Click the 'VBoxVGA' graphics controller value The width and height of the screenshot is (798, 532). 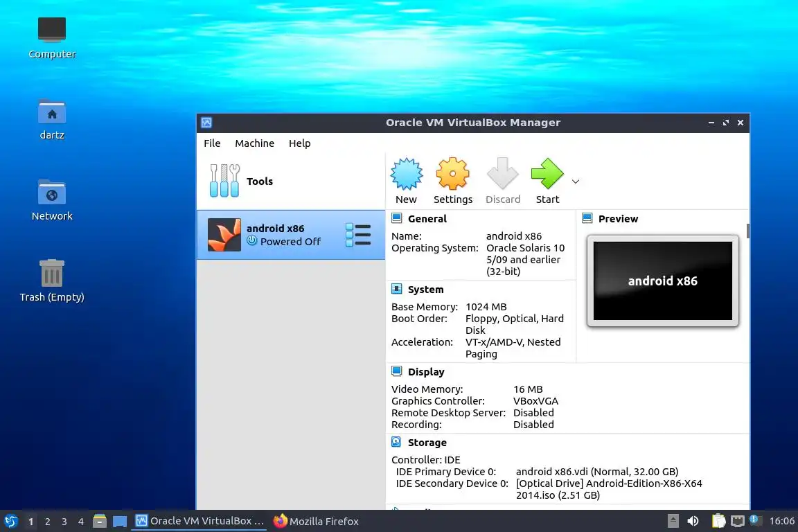coord(535,400)
